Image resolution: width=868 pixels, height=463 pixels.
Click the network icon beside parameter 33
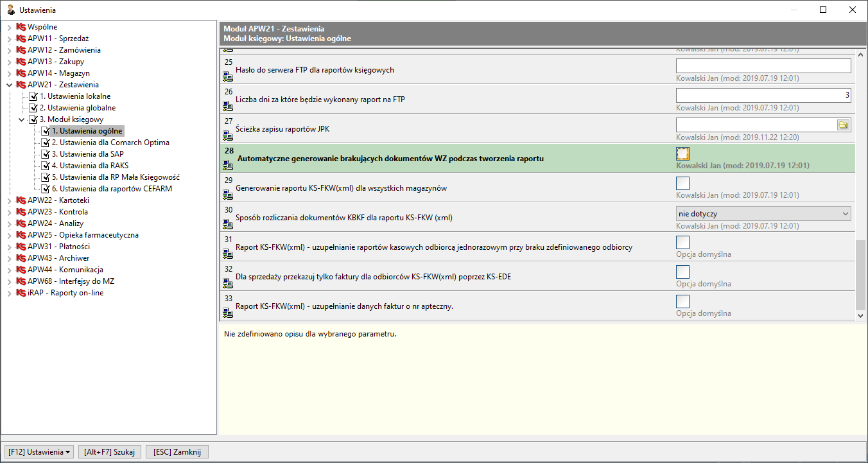click(x=227, y=313)
